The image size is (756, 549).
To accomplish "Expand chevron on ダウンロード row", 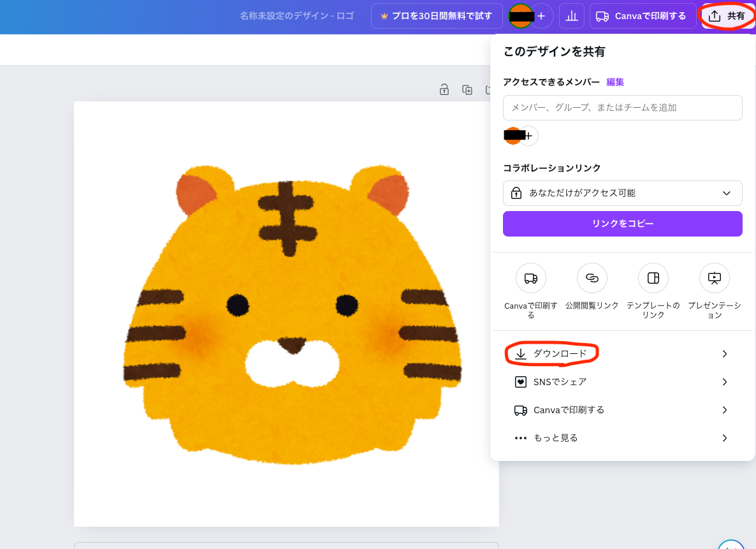I will [725, 354].
